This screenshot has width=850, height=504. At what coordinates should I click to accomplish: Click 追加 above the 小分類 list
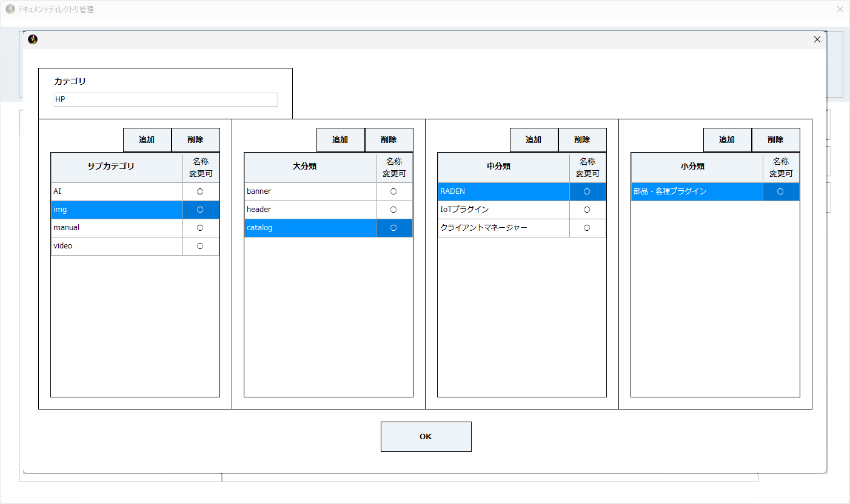tap(728, 140)
